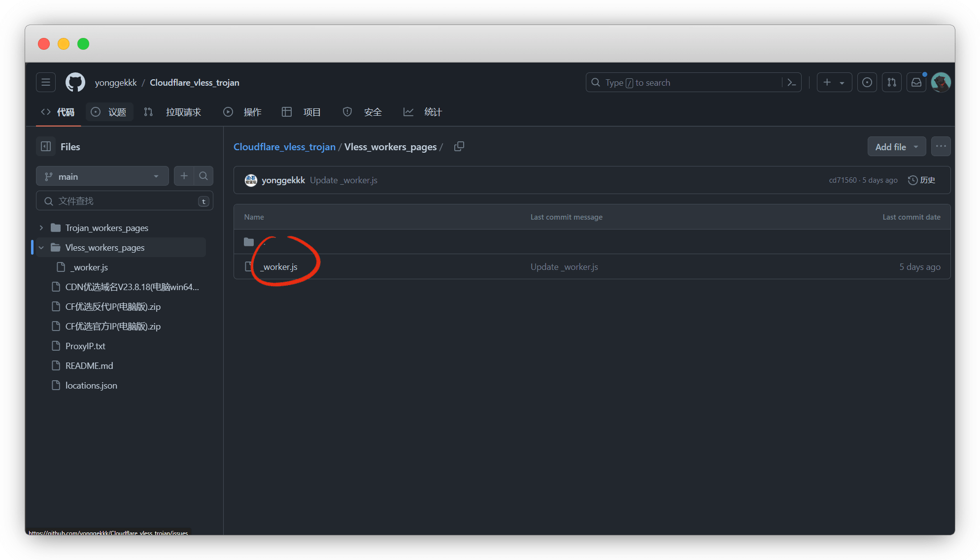This screenshot has width=980, height=560.
Task: Click the Trojan_workers_pages folder icon
Action: click(x=56, y=228)
